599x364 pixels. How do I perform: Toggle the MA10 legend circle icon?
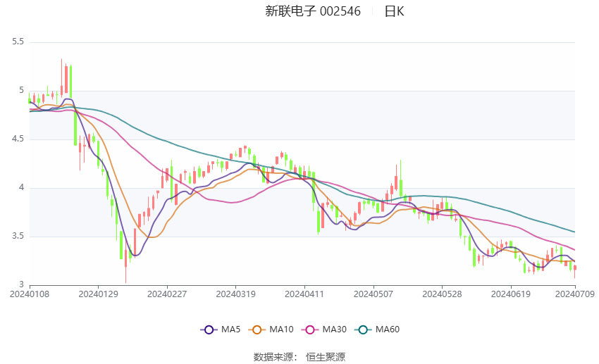257,330
